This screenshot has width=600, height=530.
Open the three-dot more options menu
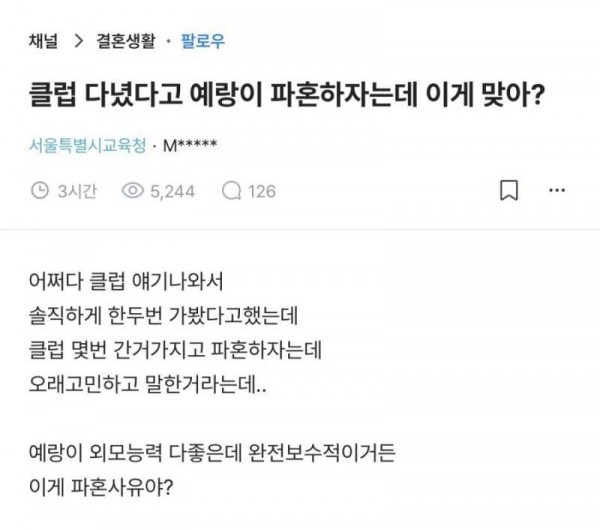(557, 190)
